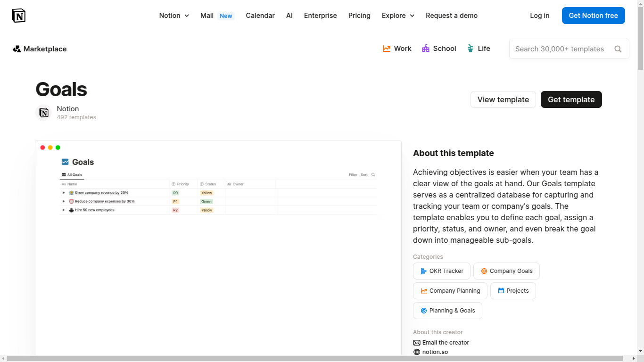Open Company Planning category

[x=450, y=291]
